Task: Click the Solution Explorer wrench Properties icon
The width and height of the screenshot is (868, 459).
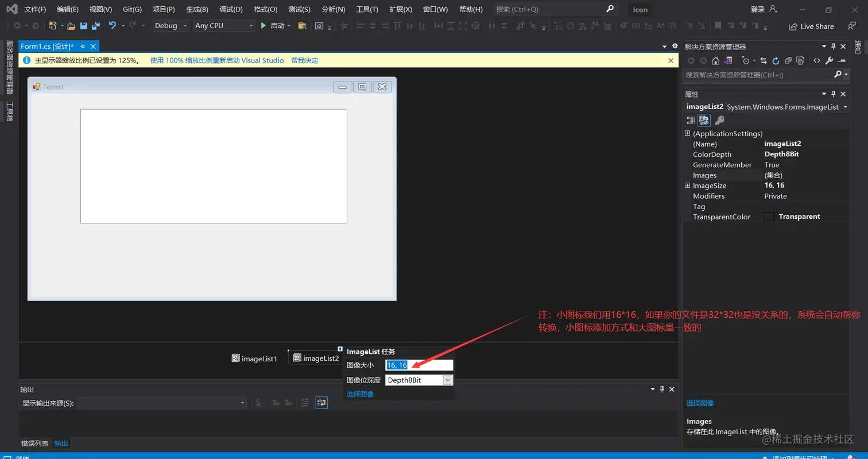Action: (829, 61)
